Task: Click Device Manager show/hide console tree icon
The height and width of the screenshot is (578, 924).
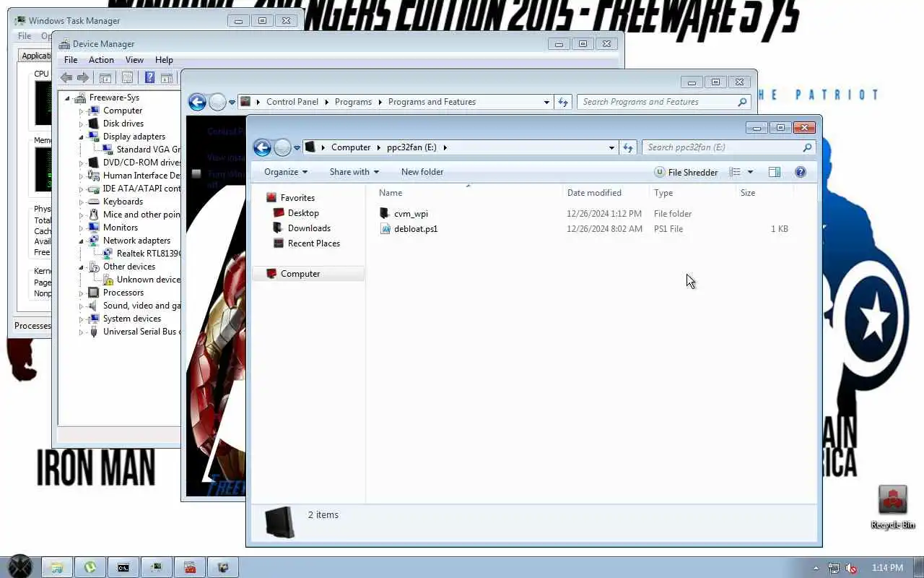Action: 105,77
